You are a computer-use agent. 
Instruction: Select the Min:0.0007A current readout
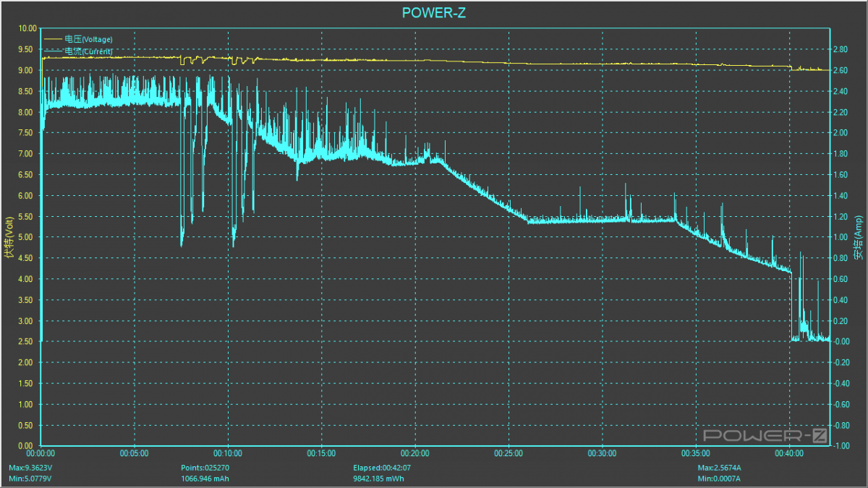coord(719,479)
